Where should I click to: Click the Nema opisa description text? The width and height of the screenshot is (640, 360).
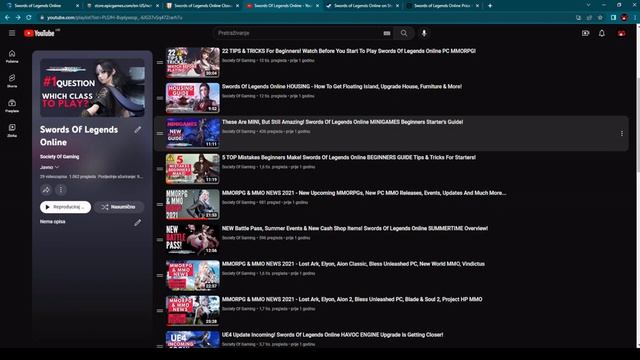pyautogui.click(x=53, y=222)
